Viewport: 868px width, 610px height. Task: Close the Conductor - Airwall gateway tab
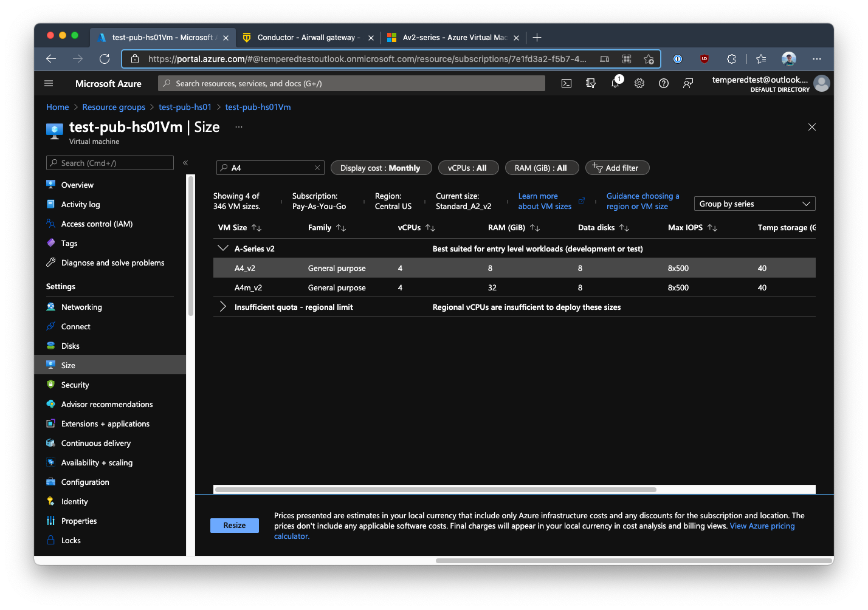tap(371, 38)
